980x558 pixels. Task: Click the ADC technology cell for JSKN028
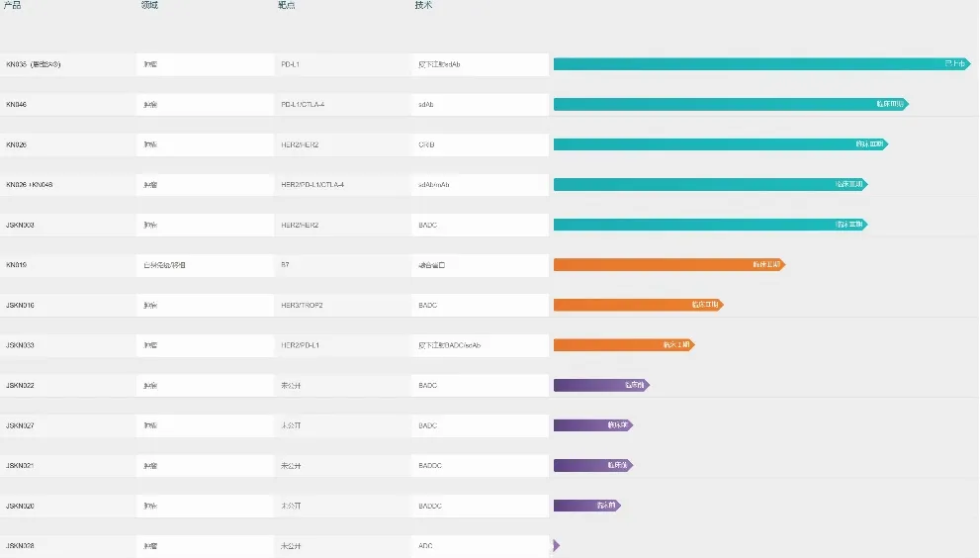(426, 546)
